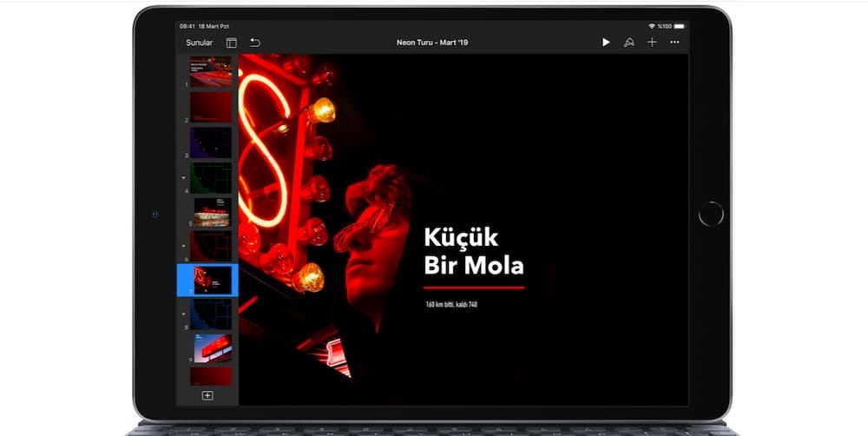Add a new slide with plus button
Screen dimensions: 868x436
tap(207, 395)
